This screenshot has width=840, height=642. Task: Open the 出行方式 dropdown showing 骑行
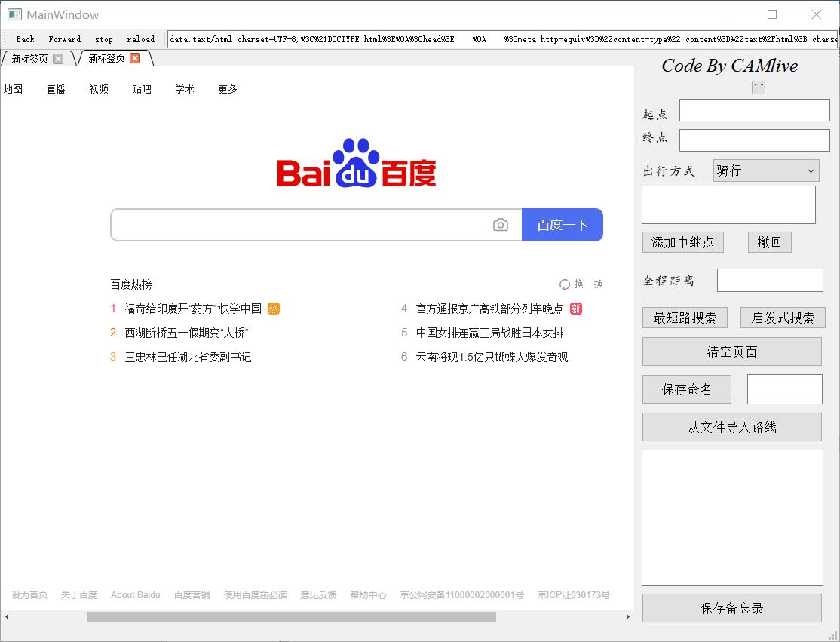766,170
